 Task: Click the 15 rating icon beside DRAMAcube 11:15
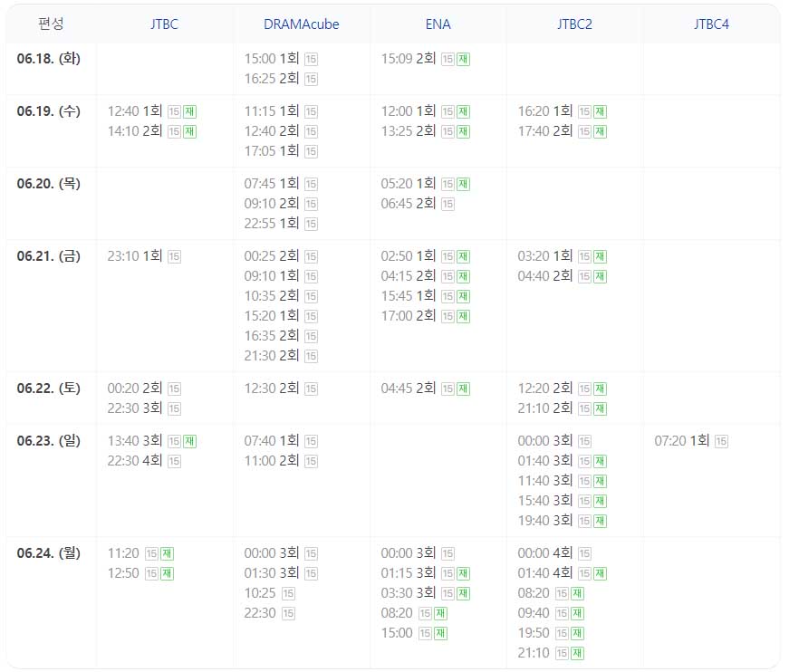click(x=311, y=111)
